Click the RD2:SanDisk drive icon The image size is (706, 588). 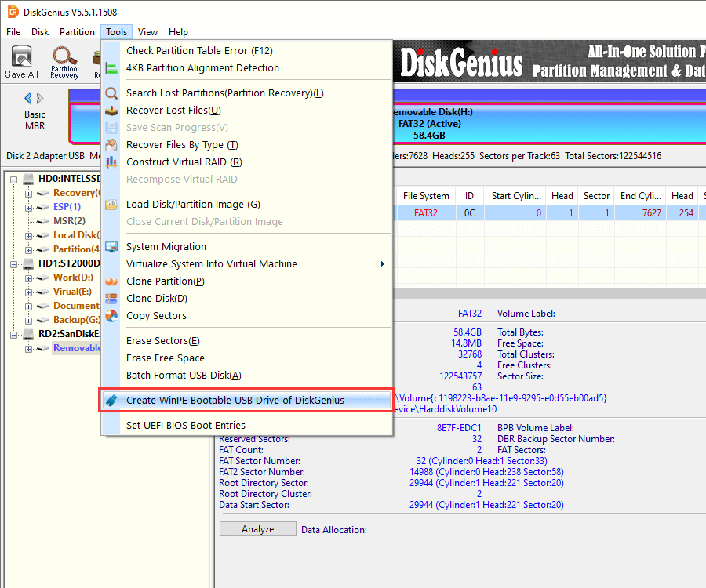28,334
